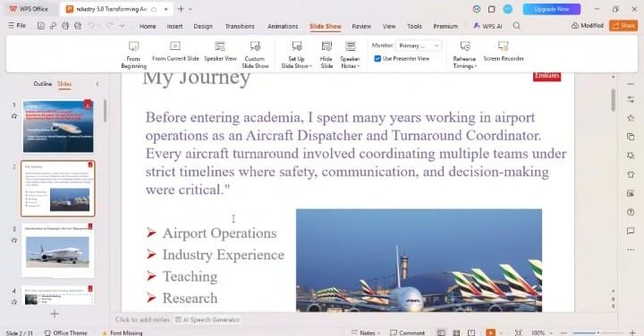Click the help icon in right sidebar

tap(631, 212)
